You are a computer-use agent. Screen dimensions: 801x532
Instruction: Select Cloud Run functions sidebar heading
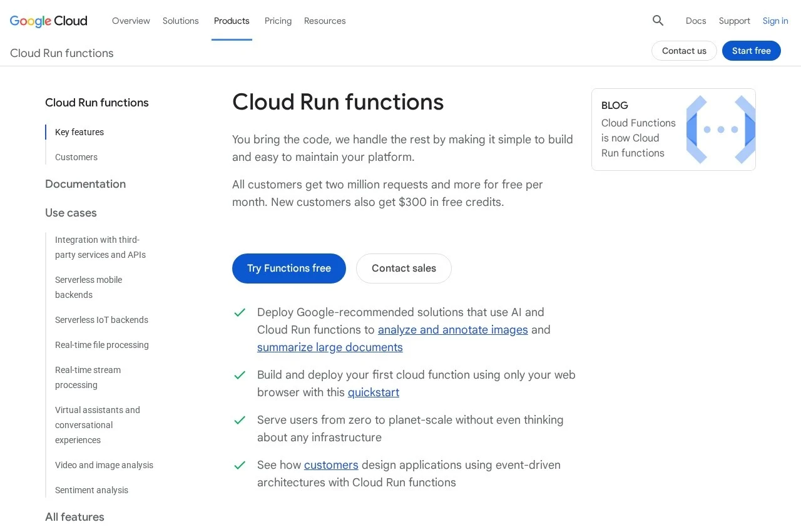pos(97,103)
